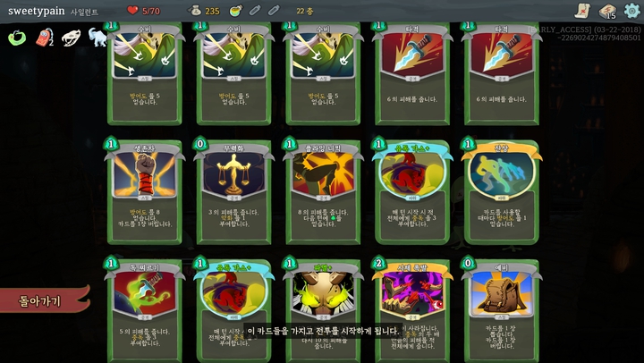Select the red tag relic icon

pyautogui.click(x=45, y=38)
